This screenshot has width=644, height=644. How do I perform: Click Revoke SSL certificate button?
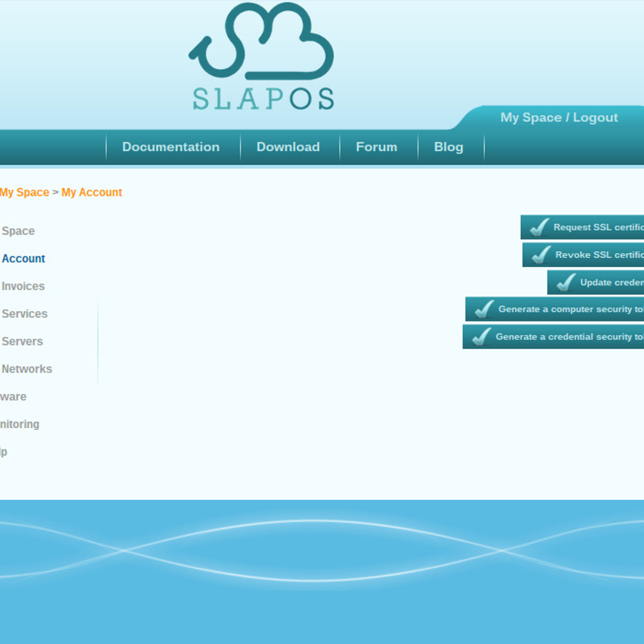[x=583, y=255]
